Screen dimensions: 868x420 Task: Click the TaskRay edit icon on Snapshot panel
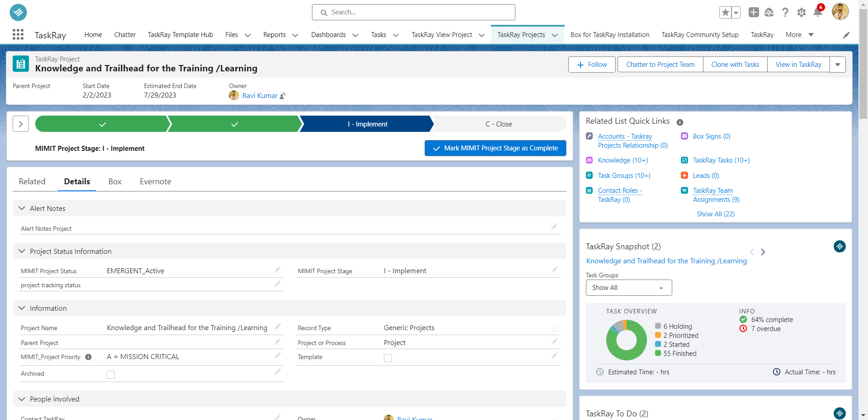[x=840, y=247]
